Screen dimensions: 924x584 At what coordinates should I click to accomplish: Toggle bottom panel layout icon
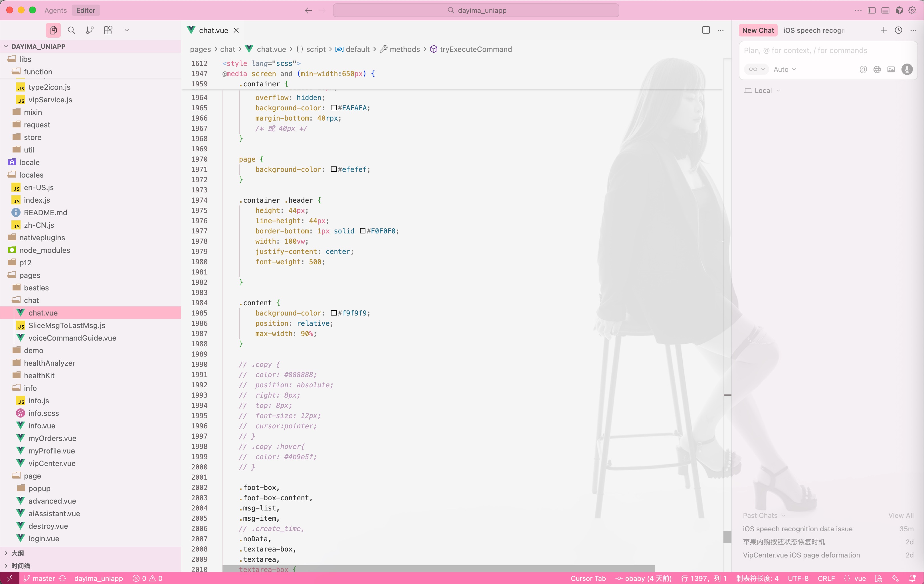point(885,10)
